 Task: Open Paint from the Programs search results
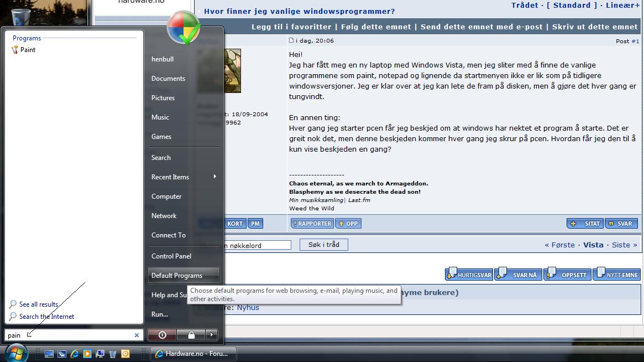(x=23, y=50)
